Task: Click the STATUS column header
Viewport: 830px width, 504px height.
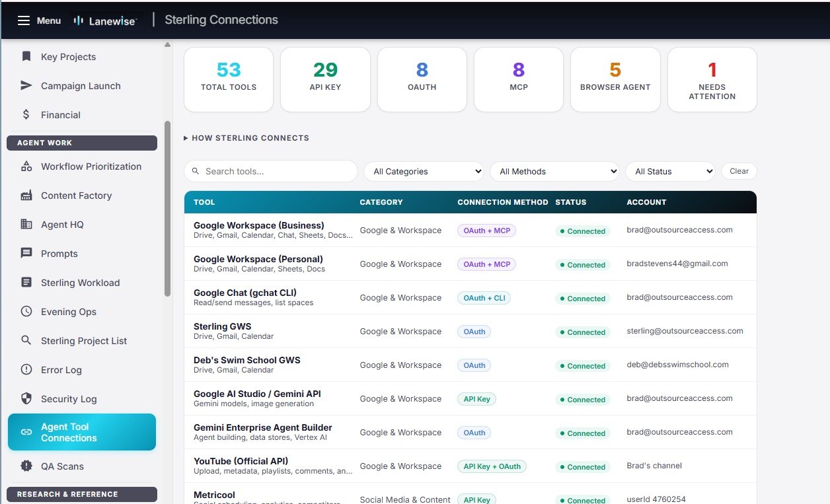Action: pos(571,202)
